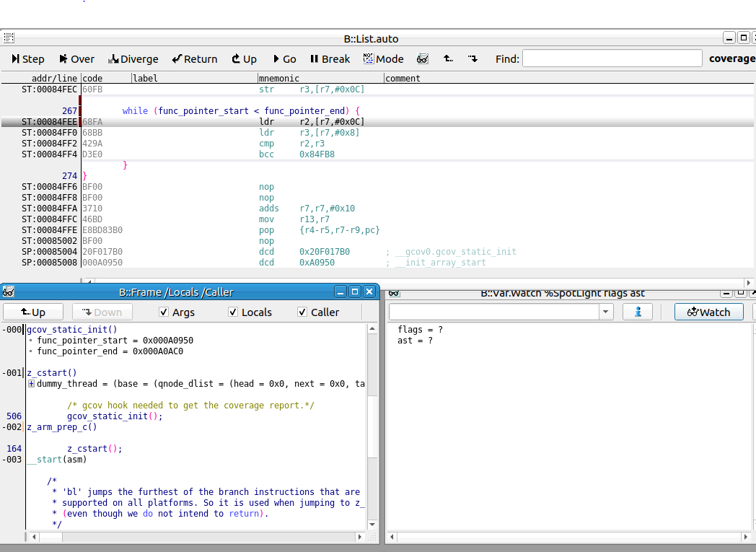Click inside the Find input field

[x=613, y=58]
